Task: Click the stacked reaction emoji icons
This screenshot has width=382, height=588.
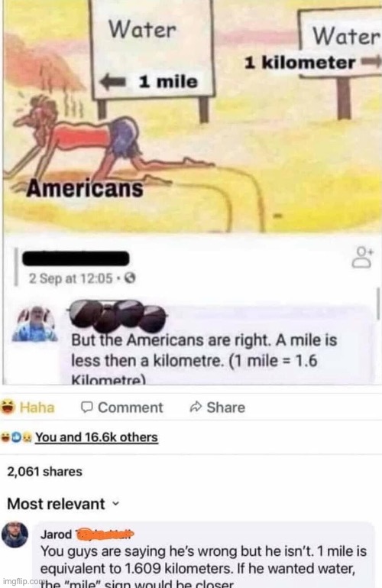Action: 17,437
